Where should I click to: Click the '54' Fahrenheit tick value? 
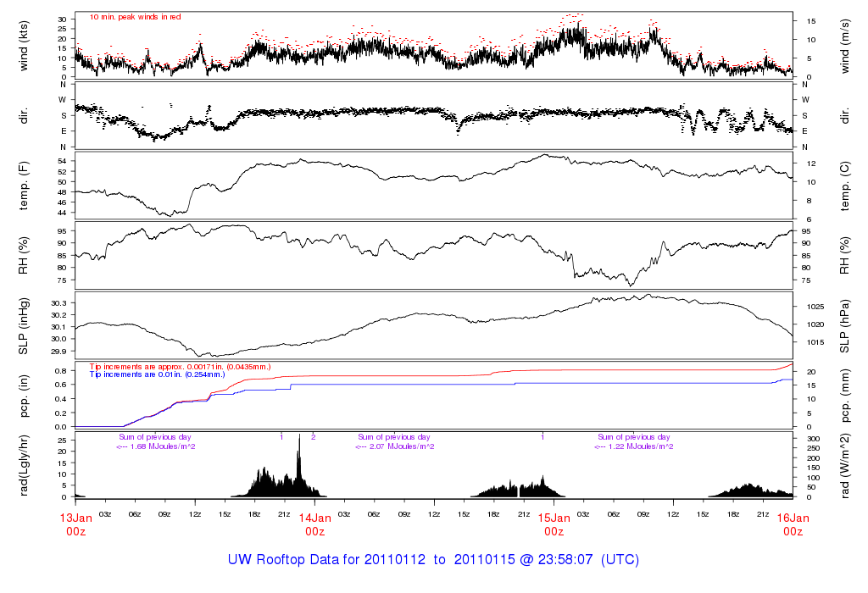tap(63, 161)
